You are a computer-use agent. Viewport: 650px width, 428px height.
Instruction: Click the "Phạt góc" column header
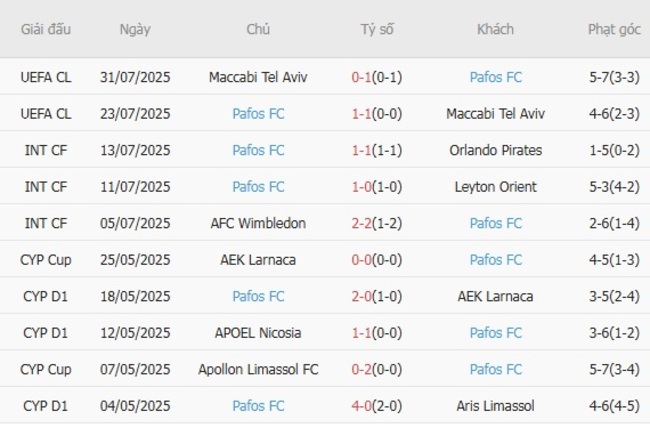[x=614, y=29]
